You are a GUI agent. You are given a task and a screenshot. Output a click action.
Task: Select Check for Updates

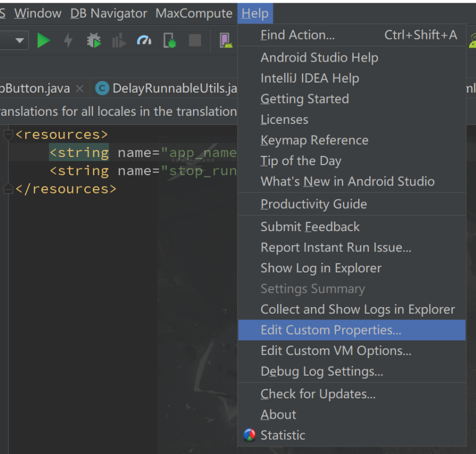point(352,394)
